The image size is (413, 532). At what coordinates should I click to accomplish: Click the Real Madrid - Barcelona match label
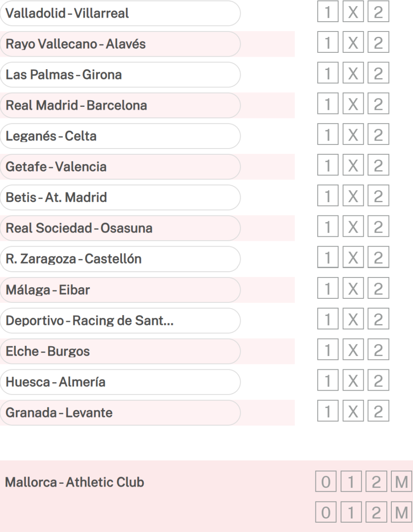click(x=76, y=106)
